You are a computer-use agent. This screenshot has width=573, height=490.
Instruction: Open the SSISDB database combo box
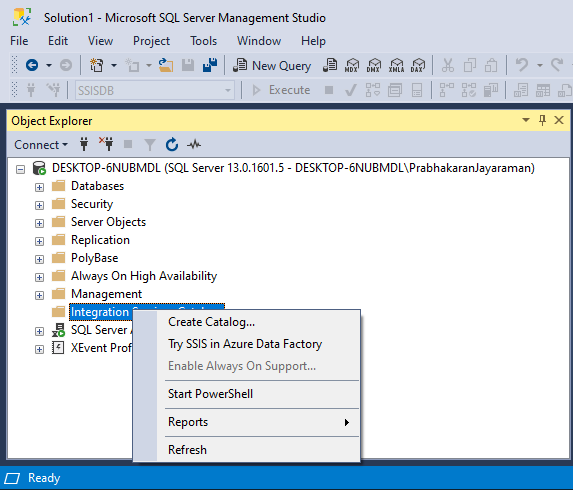(155, 90)
